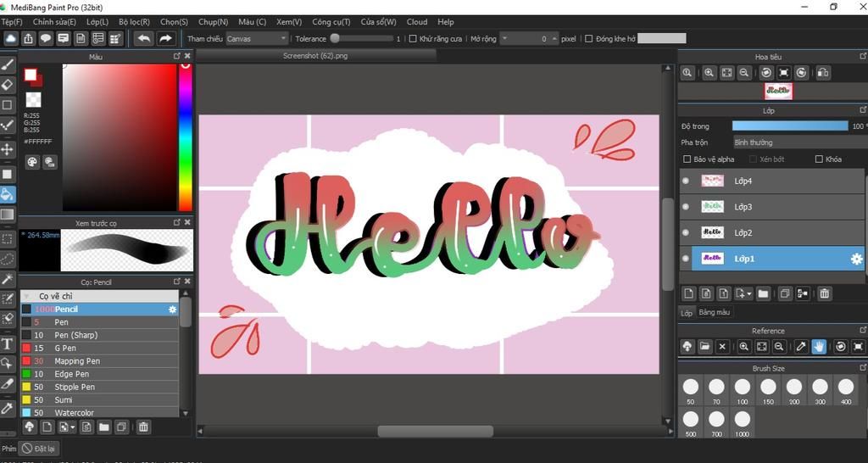Viewport: 868px width, 463px height.
Task: Delete layer with Layer panel trash icon
Action: 824,293
